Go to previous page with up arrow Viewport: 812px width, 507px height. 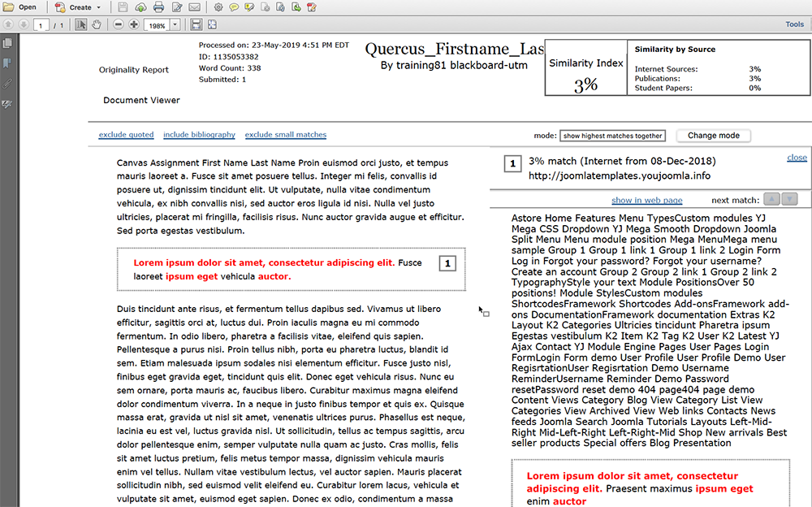8,24
